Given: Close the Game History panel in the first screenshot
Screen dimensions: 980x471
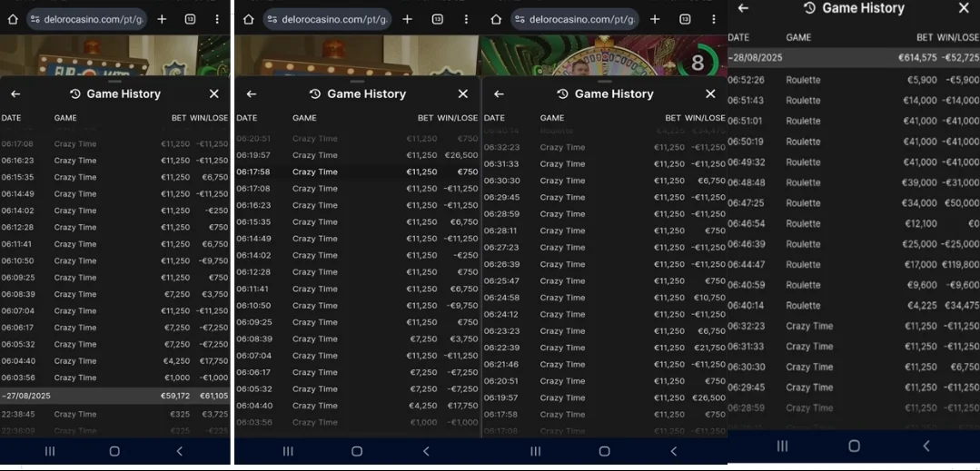Looking at the screenshot, I should [x=214, y=93].
